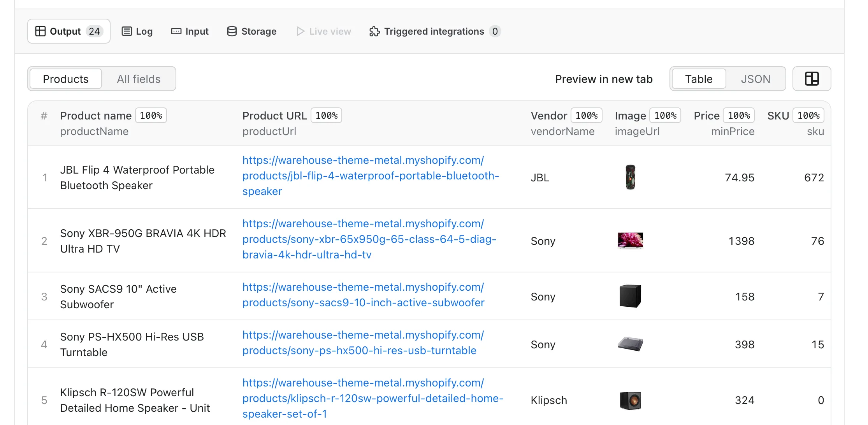Screen dimensions: 868x425
Task: Open the Live view tab
Action: (323, 31)
